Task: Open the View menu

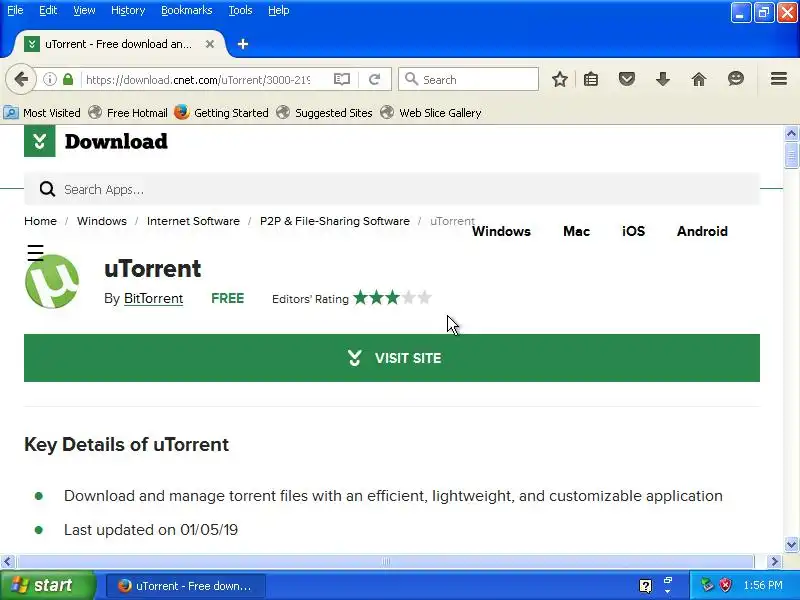Action: click(84, 10)
